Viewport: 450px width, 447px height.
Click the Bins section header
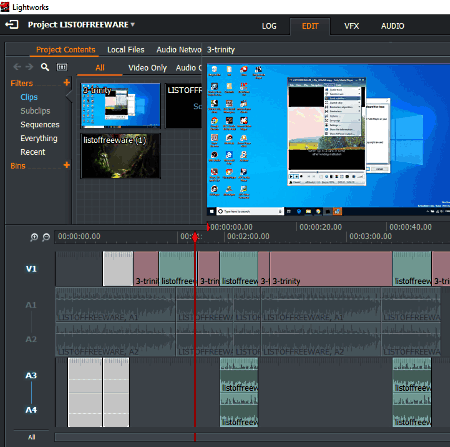18,166
